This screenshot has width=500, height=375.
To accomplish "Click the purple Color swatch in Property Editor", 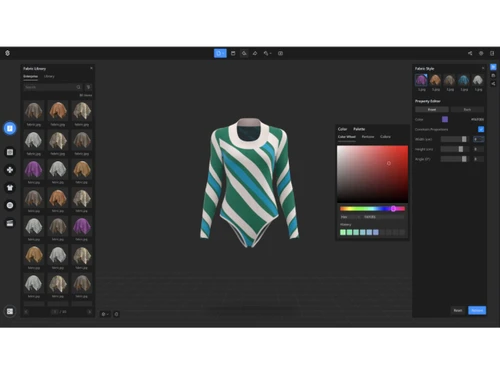I will coord(445,119).
